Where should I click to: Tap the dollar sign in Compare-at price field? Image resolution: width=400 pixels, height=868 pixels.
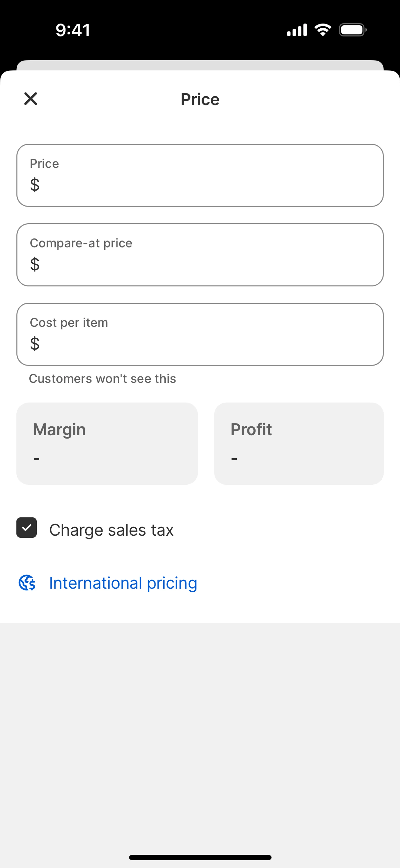click(x=35, y=264)
